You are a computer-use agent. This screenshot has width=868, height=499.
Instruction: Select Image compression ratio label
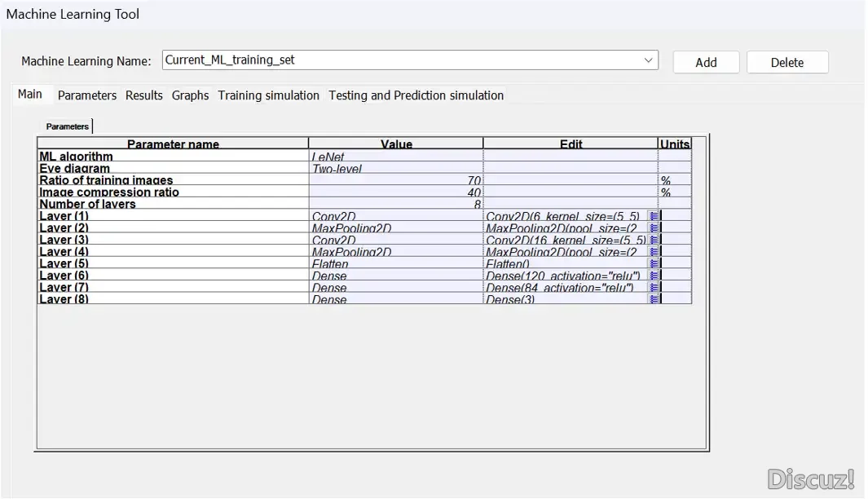173,192
